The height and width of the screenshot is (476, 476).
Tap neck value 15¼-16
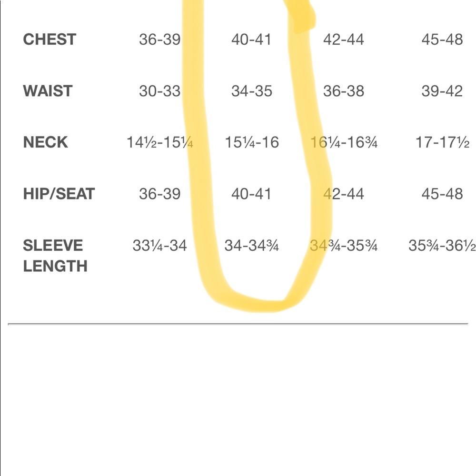coord(251,142)
